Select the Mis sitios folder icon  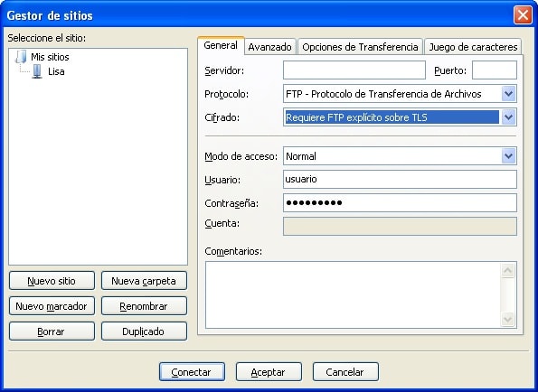tap(21, 57)
